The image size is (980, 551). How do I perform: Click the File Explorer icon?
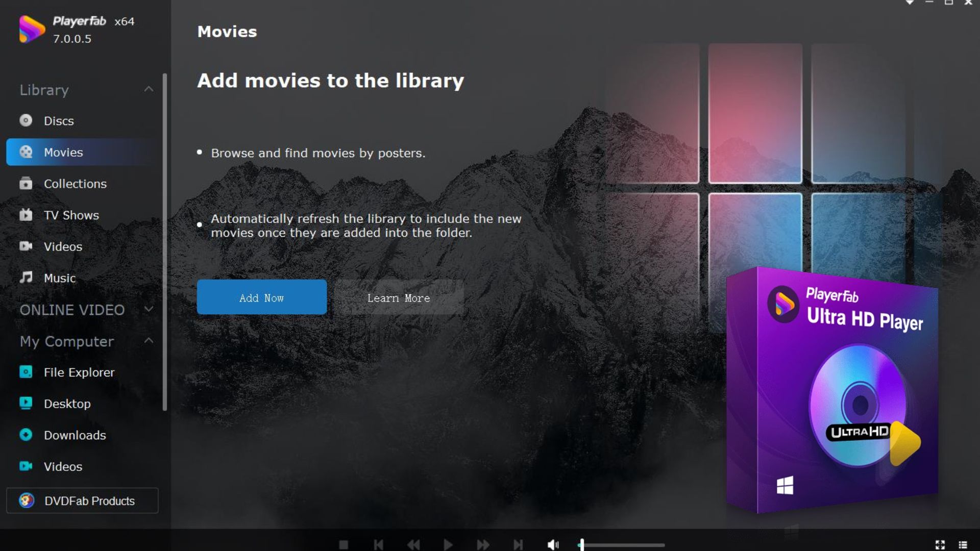coord(26,372)
